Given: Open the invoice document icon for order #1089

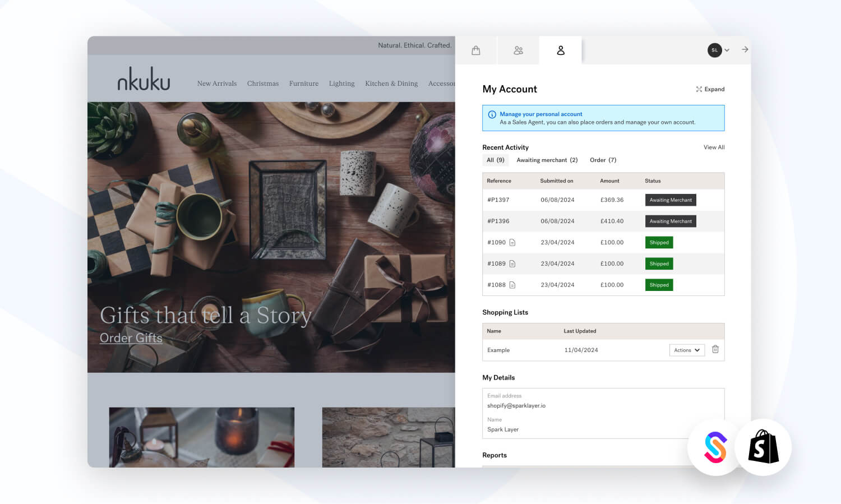Looking at the screenshot, I should 512,264.
